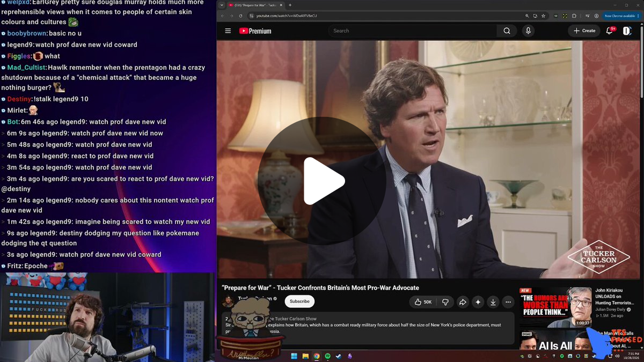The height and width of the screenshot is (362, 644).
Task: Open John Kiriakou UNLOADS video title
Action: click(614, 297)
